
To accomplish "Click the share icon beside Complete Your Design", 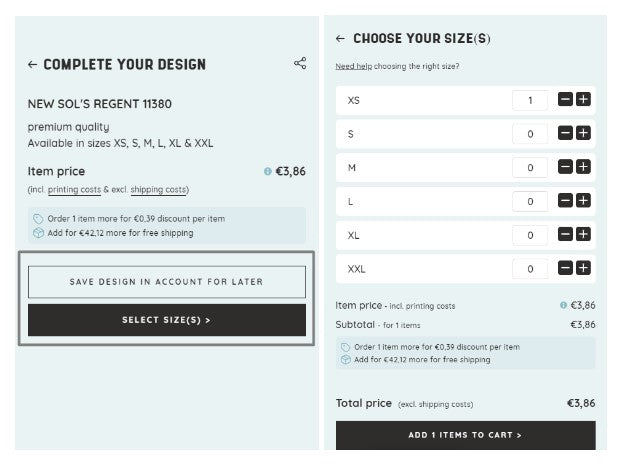I will 300,64.
